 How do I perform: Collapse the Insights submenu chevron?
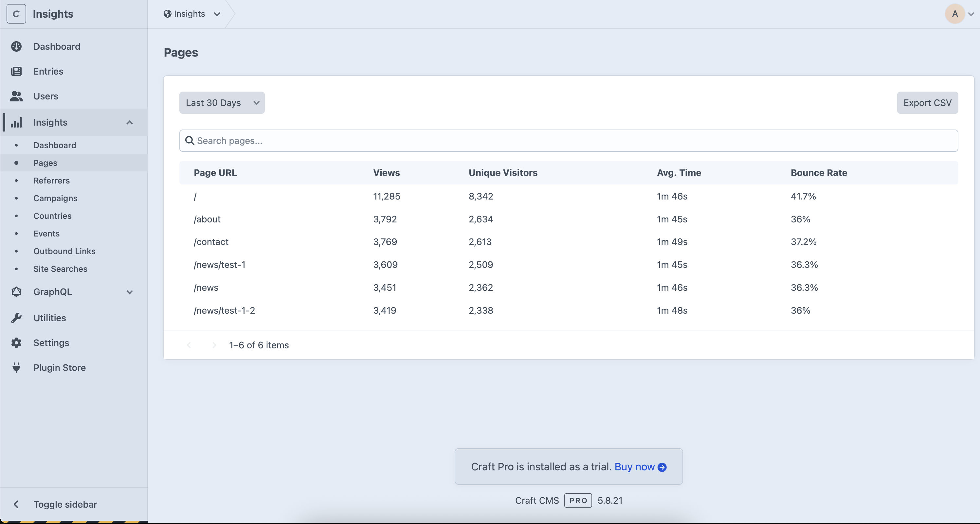point(129,122)
